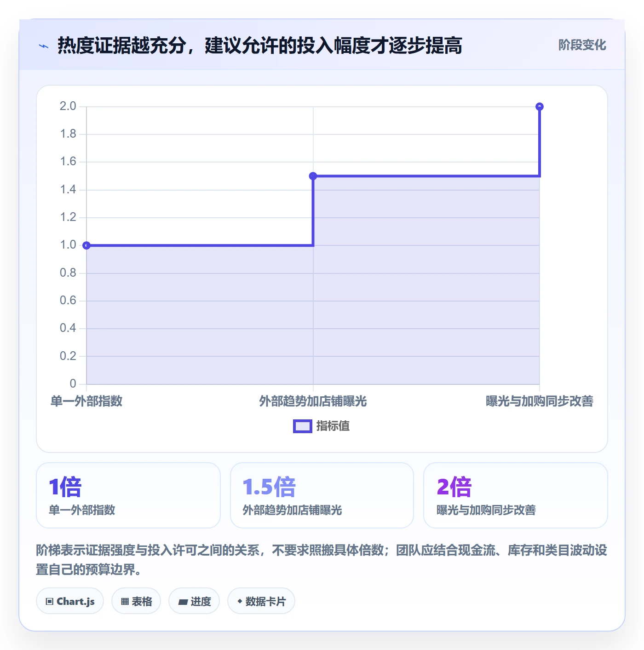Click the grid icon in 表格 chip
Screen dimensions: 644x650
pos(125,601)
